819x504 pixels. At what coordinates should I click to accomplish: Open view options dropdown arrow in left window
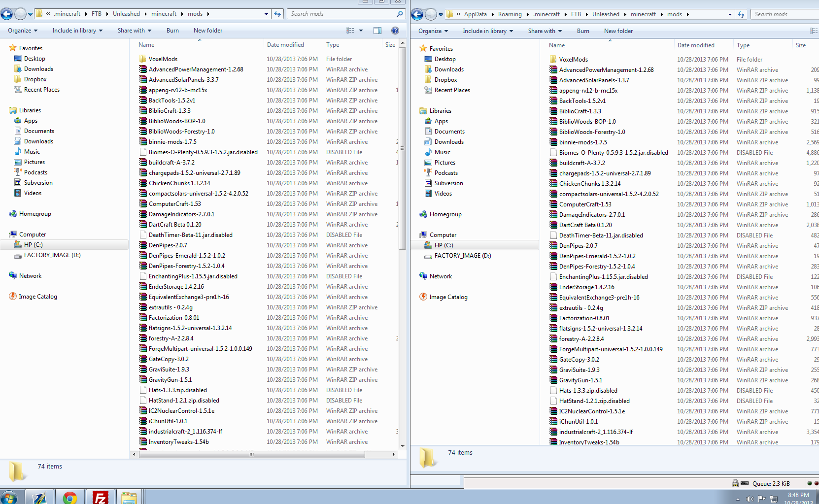click(361, 31)
